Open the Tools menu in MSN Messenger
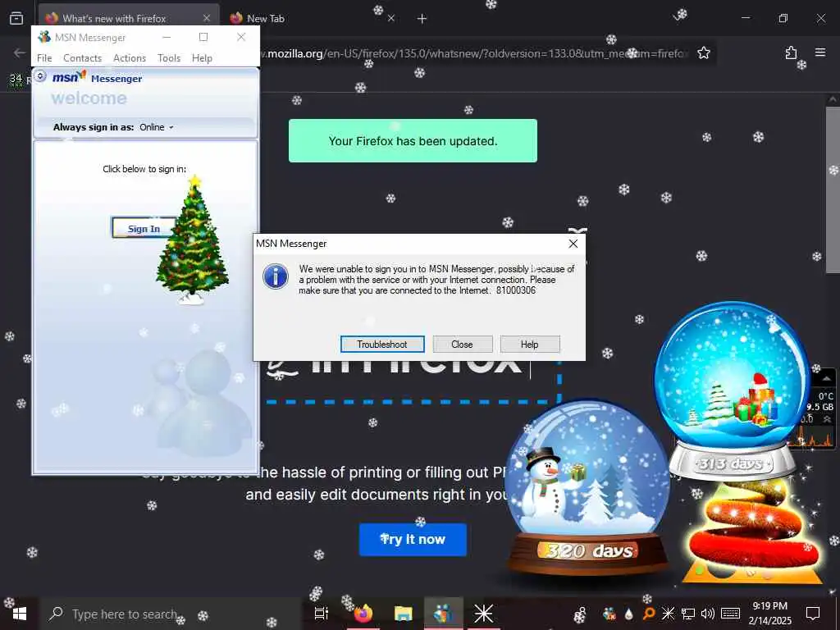This screenshot has width=840, height=630. 169,58
